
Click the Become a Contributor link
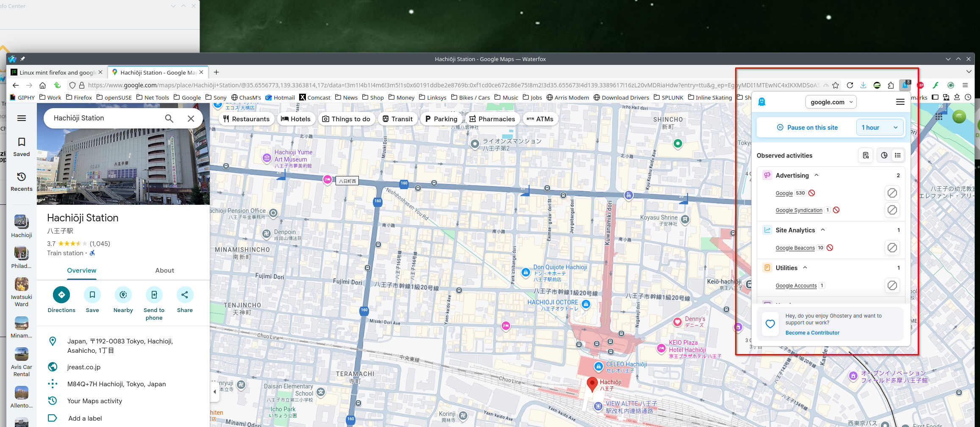812,333
